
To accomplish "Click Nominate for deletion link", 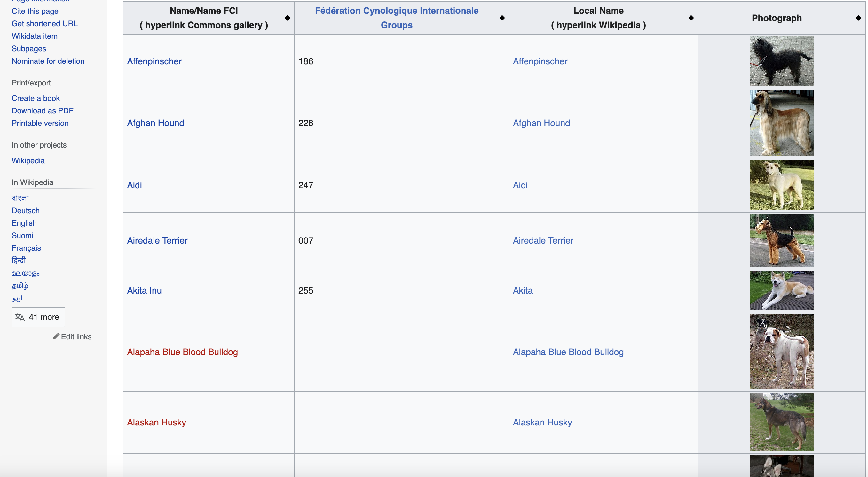I will point(48,61).
